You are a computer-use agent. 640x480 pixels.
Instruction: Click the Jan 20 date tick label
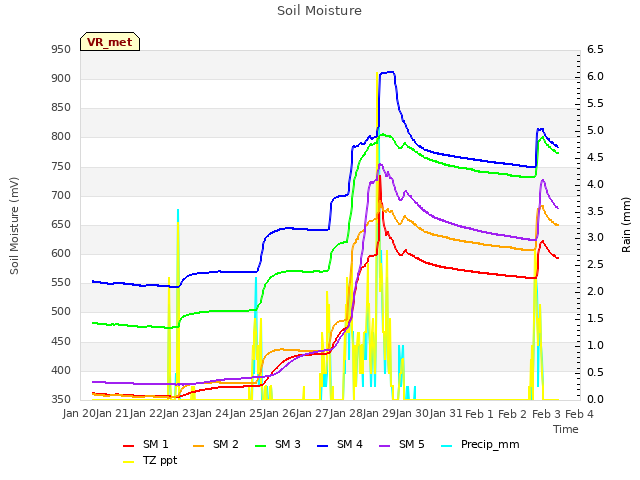(x=80, y=414)
